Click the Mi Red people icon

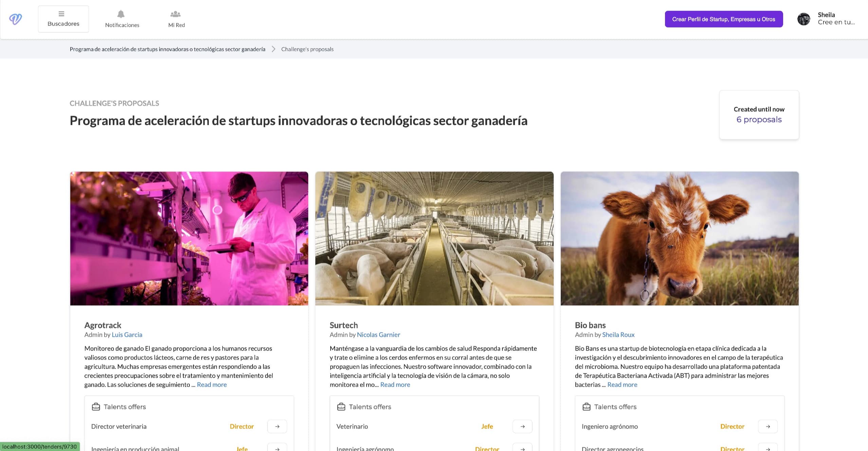[176, 14]
